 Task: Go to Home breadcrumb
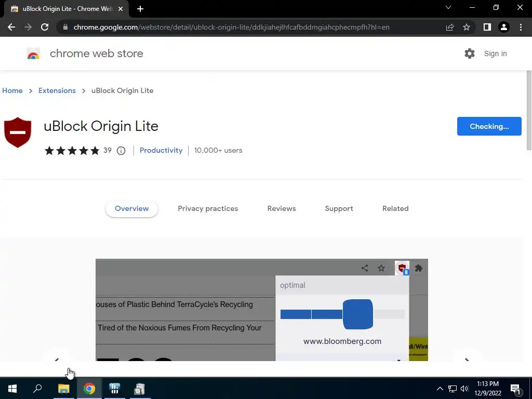click(x=12, y=90)
